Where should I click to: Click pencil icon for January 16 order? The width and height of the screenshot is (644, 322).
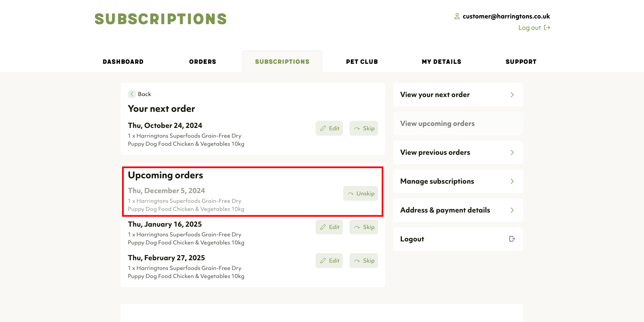tap(323, 227)
